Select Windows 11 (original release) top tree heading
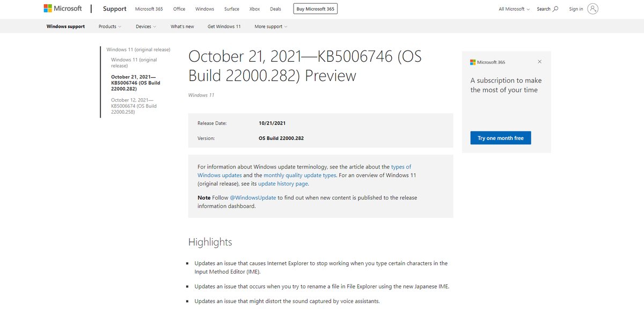644x309 pixels. [x=138, y=49]
